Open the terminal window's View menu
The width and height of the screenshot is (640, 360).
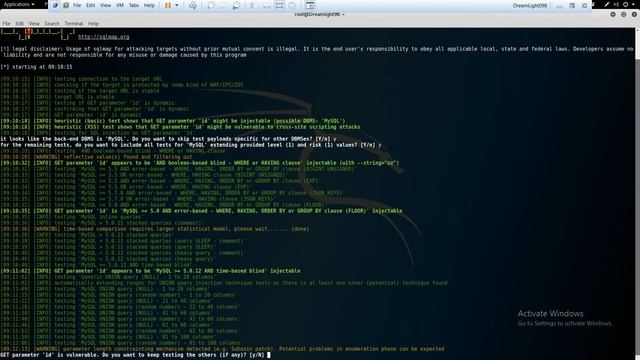[34, 24]
